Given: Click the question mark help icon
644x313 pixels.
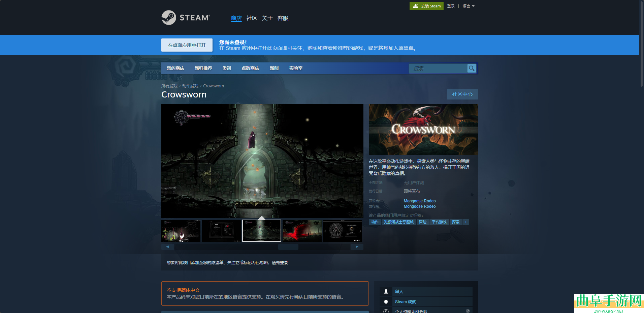Looking at the screenshot, I should pyautogui.click(x=468, y=311).
